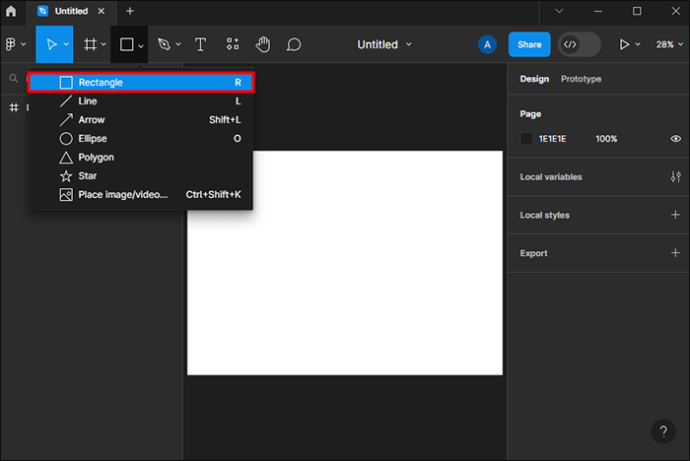Open the Resources tool

[x=232, y=45]
